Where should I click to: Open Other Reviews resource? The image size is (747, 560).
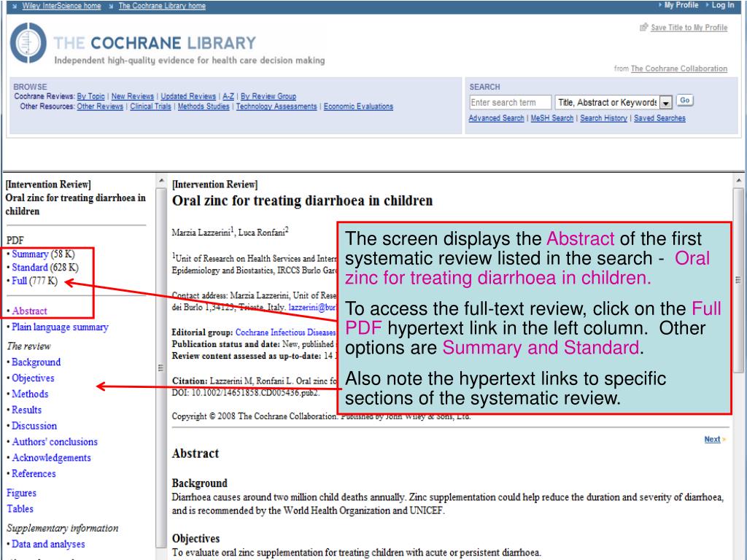pyautogui.click(x=100, y=106)
